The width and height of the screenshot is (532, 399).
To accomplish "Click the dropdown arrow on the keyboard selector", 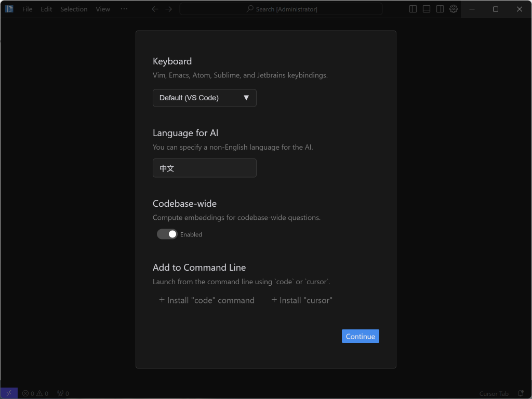I will [247, 98].
